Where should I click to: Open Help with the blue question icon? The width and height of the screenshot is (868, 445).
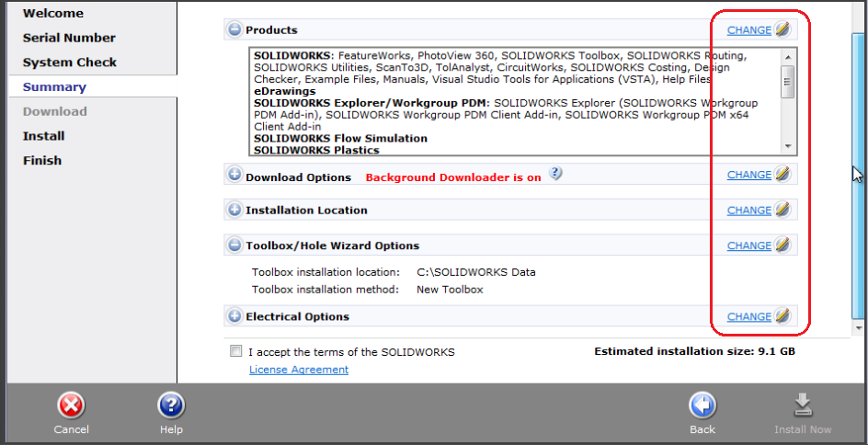pyautogui.click(x=171, y=406)
